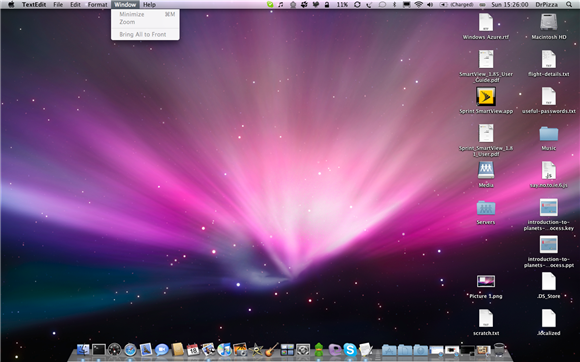Image resolution: width=580 pixels, height=362 pixels.
Task: Open Finder from the Dock
Action: click(83, 349)
